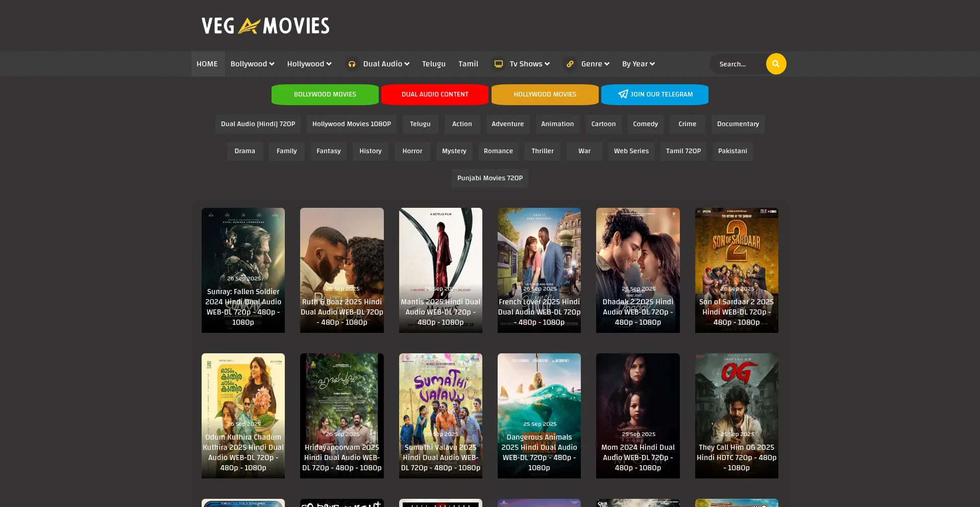Select the Animation genre tag

click(557, 124)
